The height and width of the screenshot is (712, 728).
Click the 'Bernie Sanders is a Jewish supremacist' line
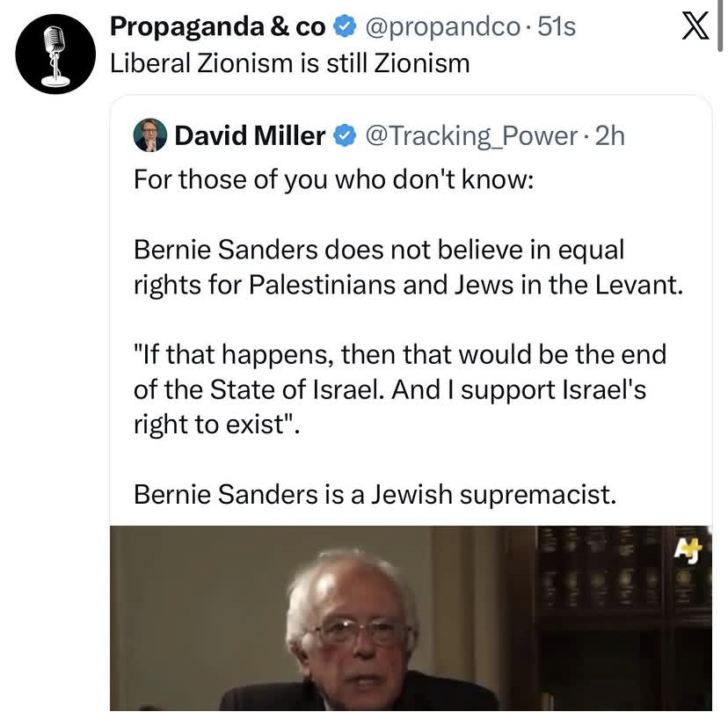click(375, 494)
